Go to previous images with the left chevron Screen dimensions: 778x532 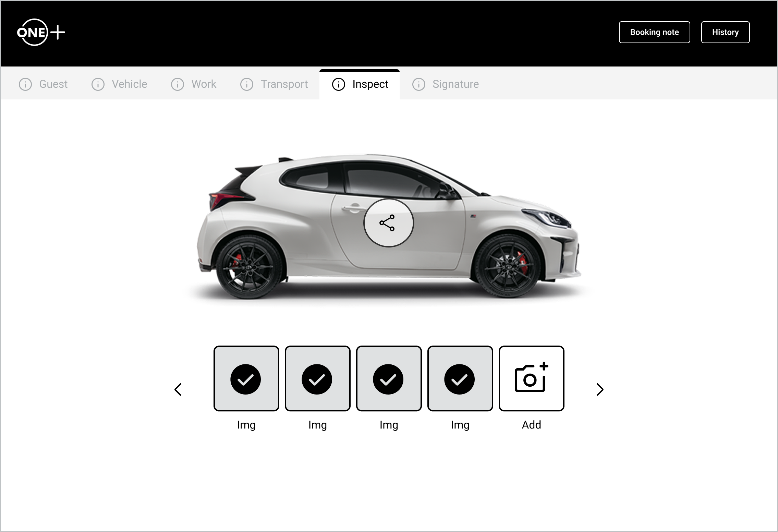click(178, 389)
